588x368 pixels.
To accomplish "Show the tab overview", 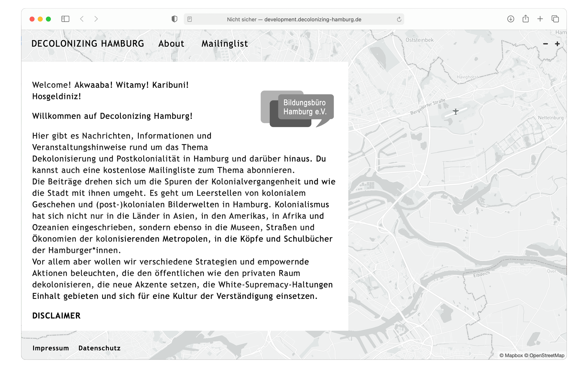I will (x=555, y=19).
